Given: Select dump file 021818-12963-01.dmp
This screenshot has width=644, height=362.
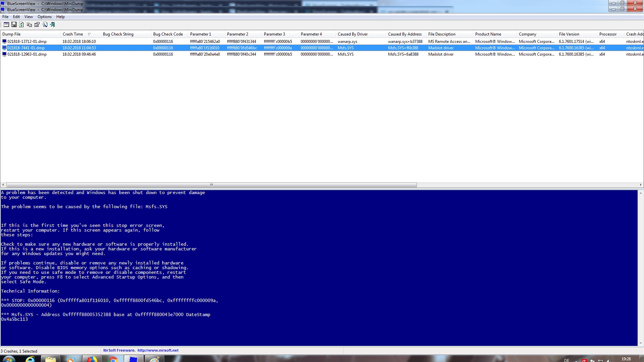Looking at the screenshot, I should click(27, 54).
